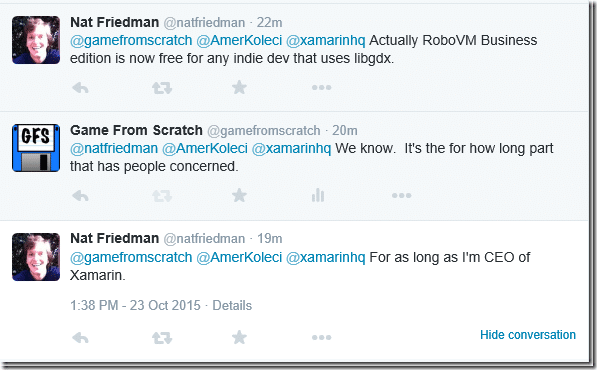Reply to the CEO of Xamarin tweet
The height and width of the screenshot is (370, 597).
(x=80, y=338)
